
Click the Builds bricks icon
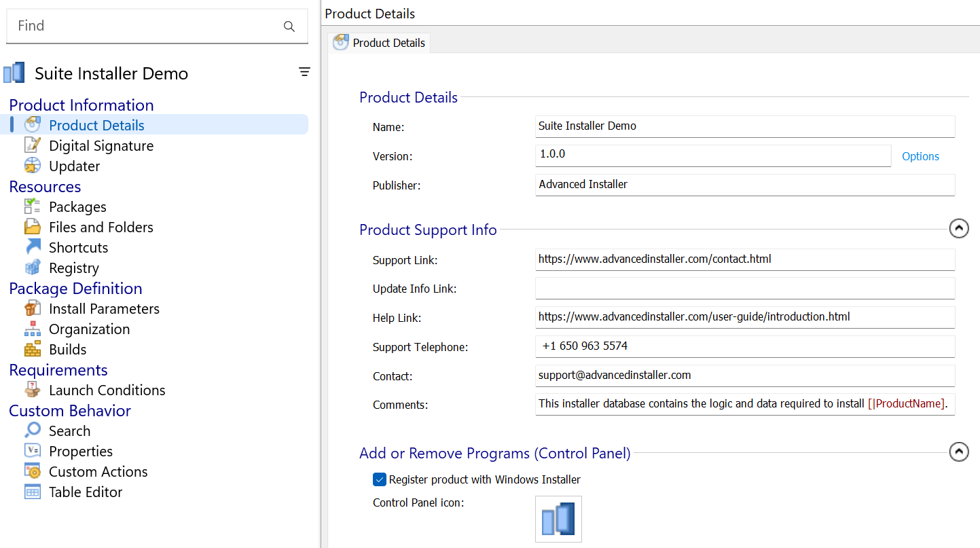33,349
